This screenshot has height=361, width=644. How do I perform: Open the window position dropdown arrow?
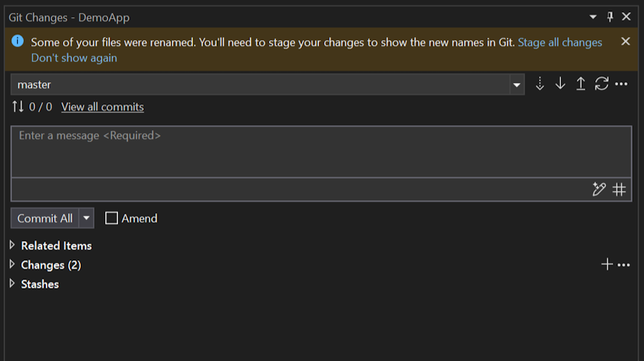click(593, 16)
